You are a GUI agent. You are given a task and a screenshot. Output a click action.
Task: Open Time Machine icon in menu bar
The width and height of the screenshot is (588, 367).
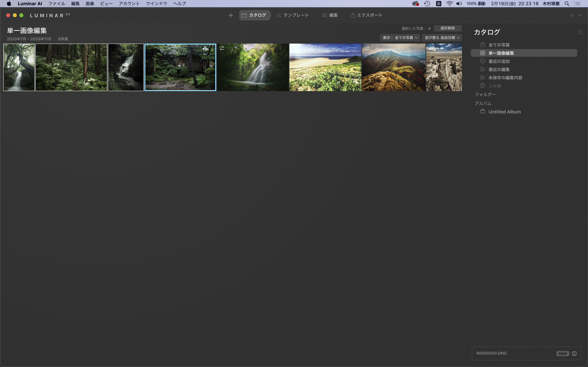(427, 4)
